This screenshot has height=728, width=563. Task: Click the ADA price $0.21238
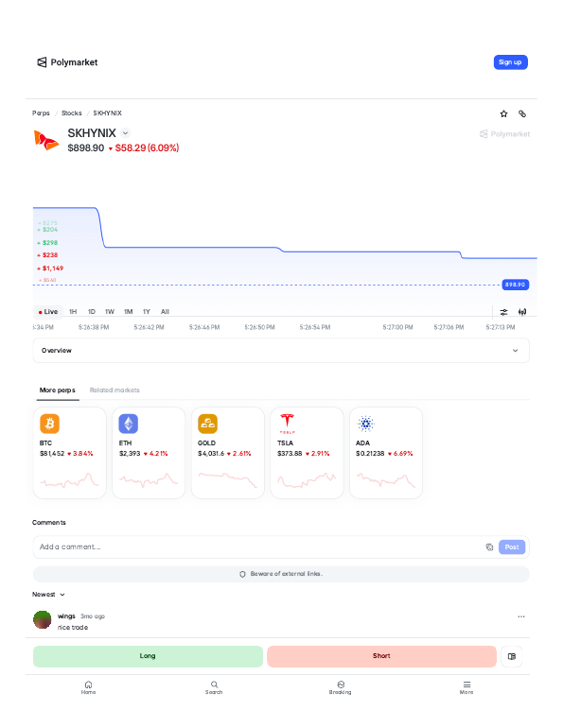tap(370, 454)
